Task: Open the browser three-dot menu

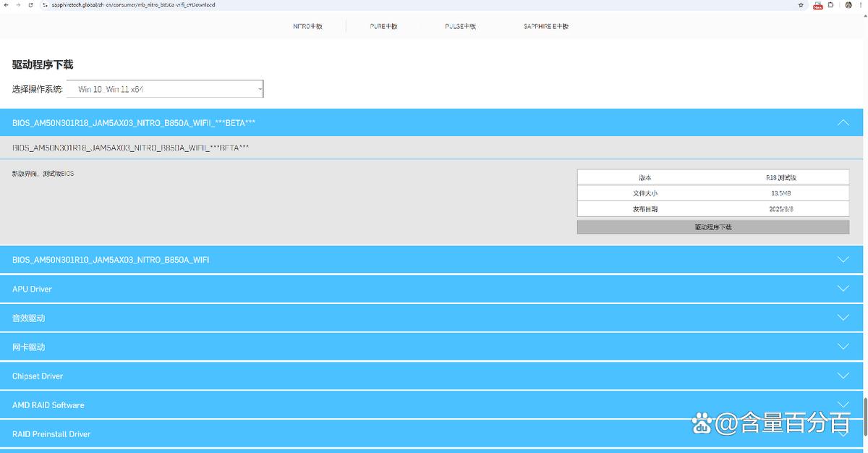Action: click(861, 4)
